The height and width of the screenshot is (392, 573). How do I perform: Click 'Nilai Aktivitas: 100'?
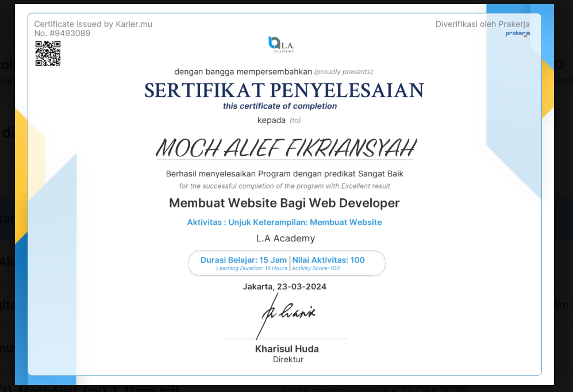coord(328,260)
